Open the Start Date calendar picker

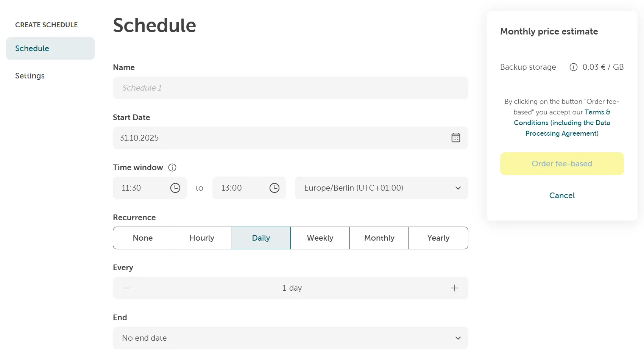[x=455, y=138]
